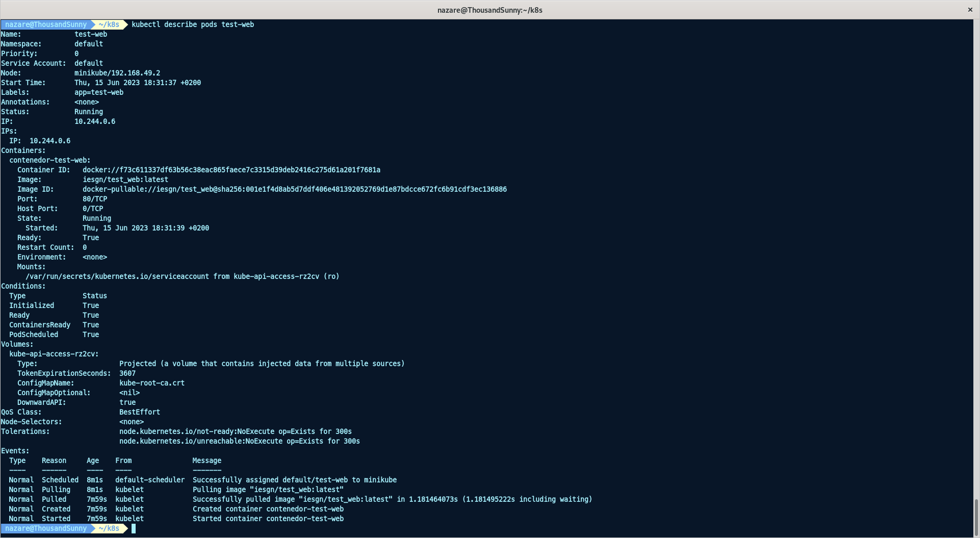Click the default-scheduler entry in Events
Image resolution: width=980 pixels, height=538 pixels.
tap(149, 480)
